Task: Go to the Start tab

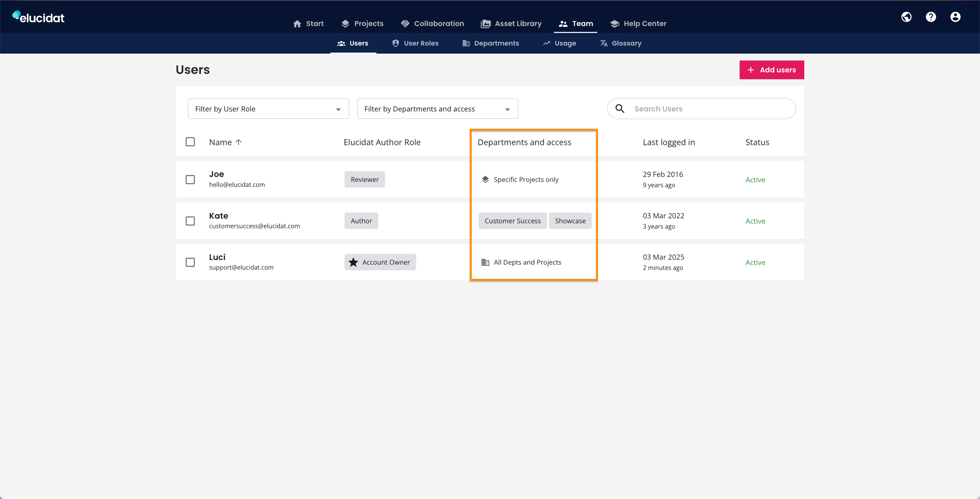Action: tap(308, 24)
